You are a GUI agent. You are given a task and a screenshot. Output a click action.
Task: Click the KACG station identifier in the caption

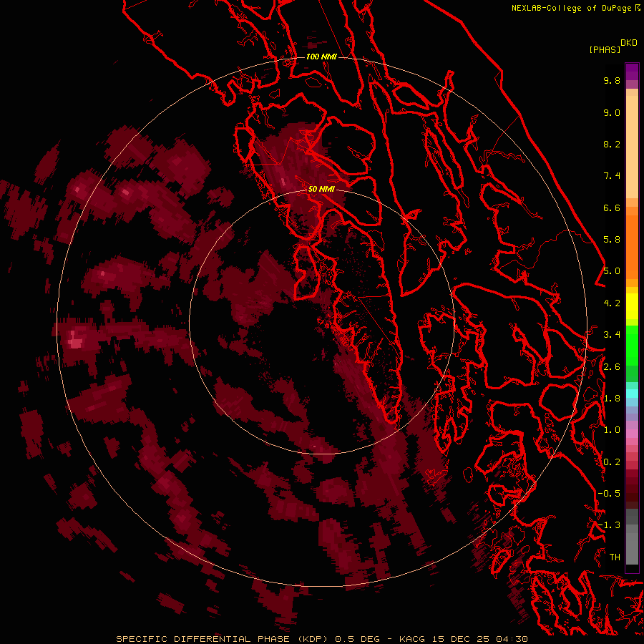[x=412, y=639]
